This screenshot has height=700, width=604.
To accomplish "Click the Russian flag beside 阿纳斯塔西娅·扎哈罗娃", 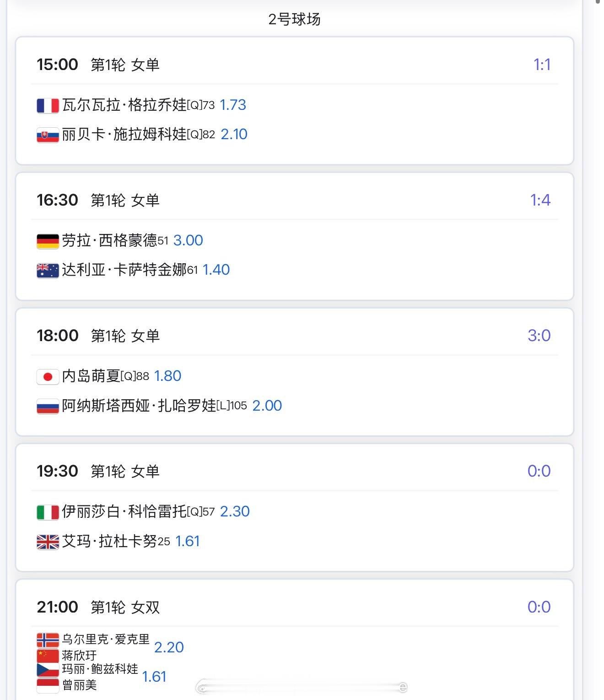I will pyautogui.click(x=48, y=406).
